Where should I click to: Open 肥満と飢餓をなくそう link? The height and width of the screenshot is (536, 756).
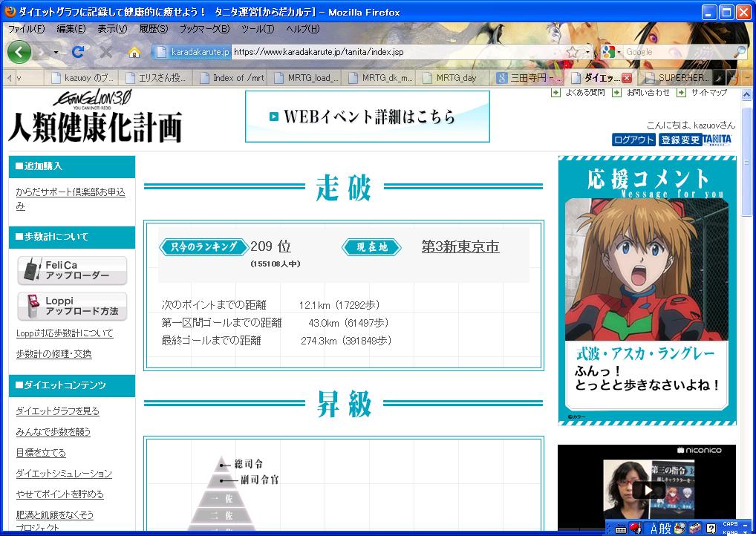[x=54, y=514]
